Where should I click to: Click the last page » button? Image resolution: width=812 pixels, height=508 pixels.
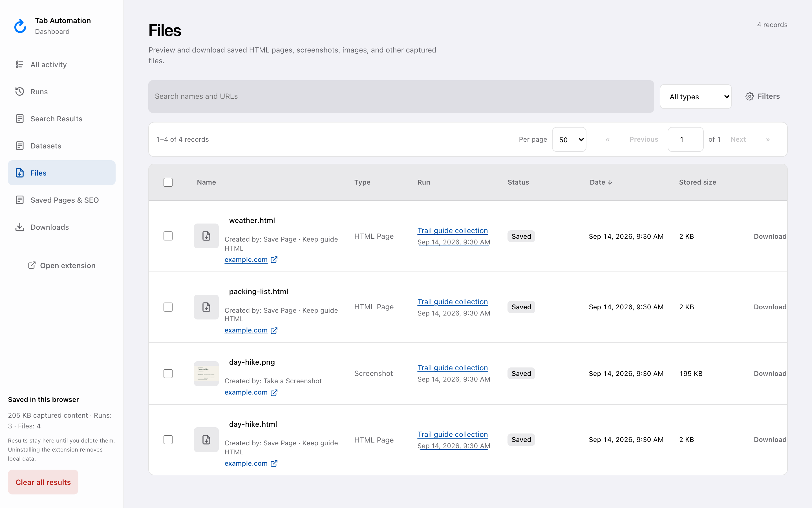pos(768,139)
